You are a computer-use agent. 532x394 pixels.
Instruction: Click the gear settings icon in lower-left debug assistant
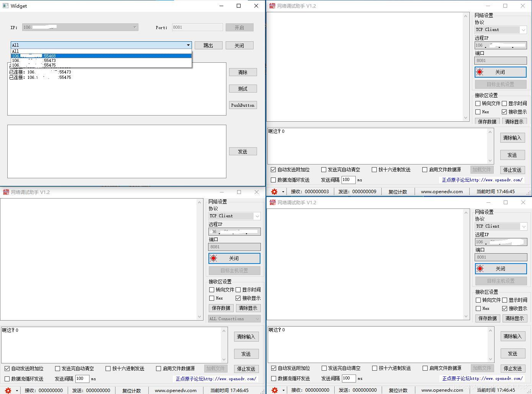point(8,391)
